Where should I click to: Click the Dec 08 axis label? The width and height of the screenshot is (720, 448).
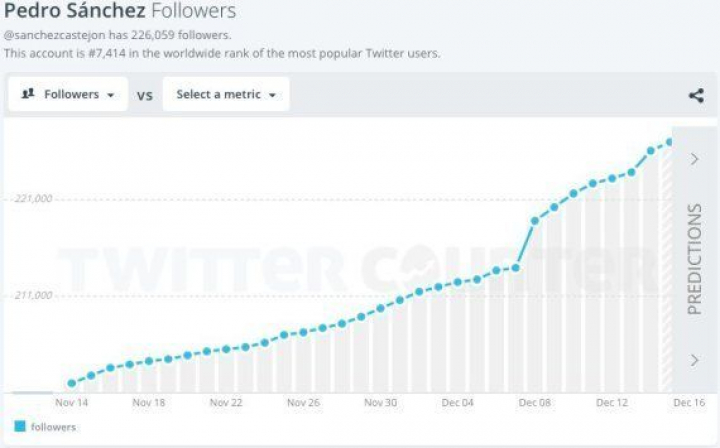click(535, 403)
